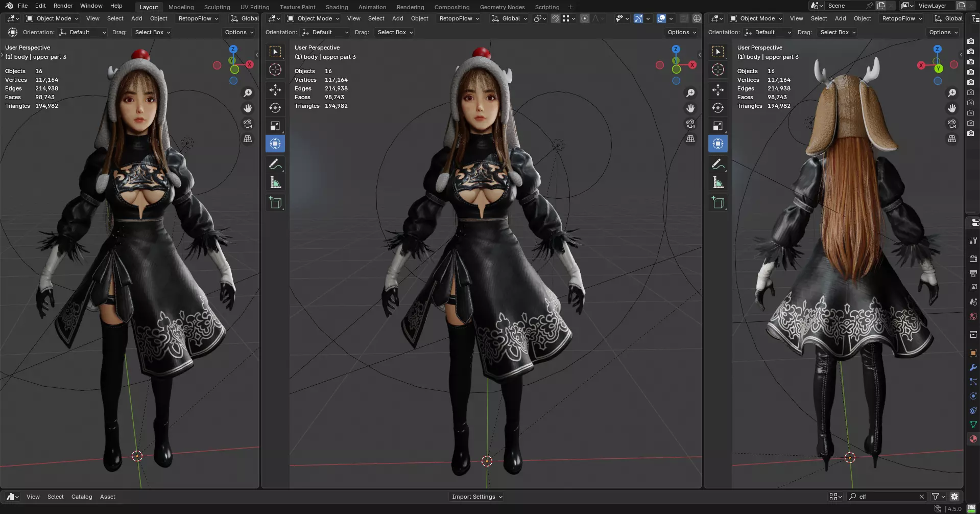This screenshot has width=980, height=514.
Task: Select the Annotate tool in middle viewport
Action: pyautogui.click(x=275, y=164)
